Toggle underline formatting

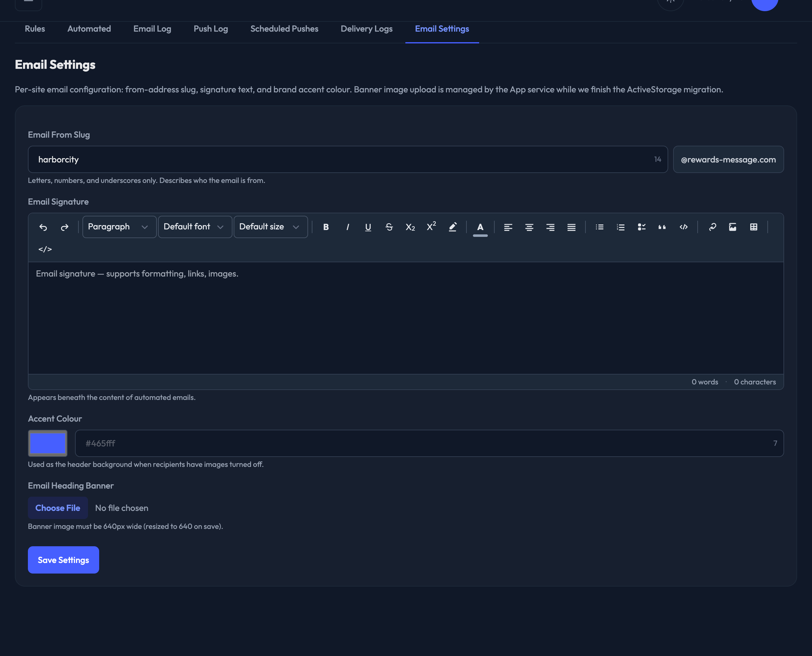pyautogui.click(x=368, y=227)
